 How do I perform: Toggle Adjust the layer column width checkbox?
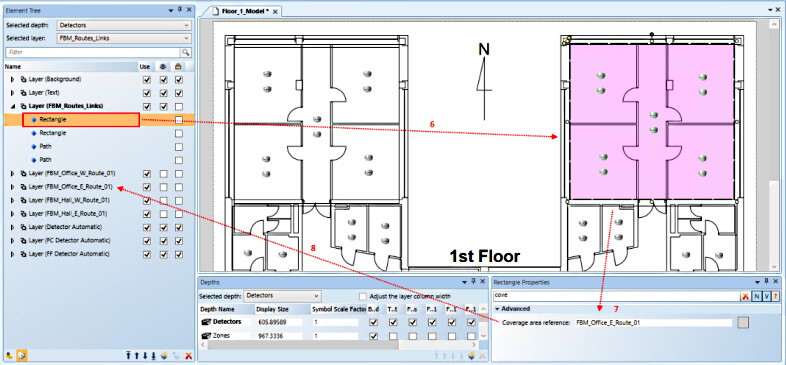pyautogui.click(x=363, y=296)
